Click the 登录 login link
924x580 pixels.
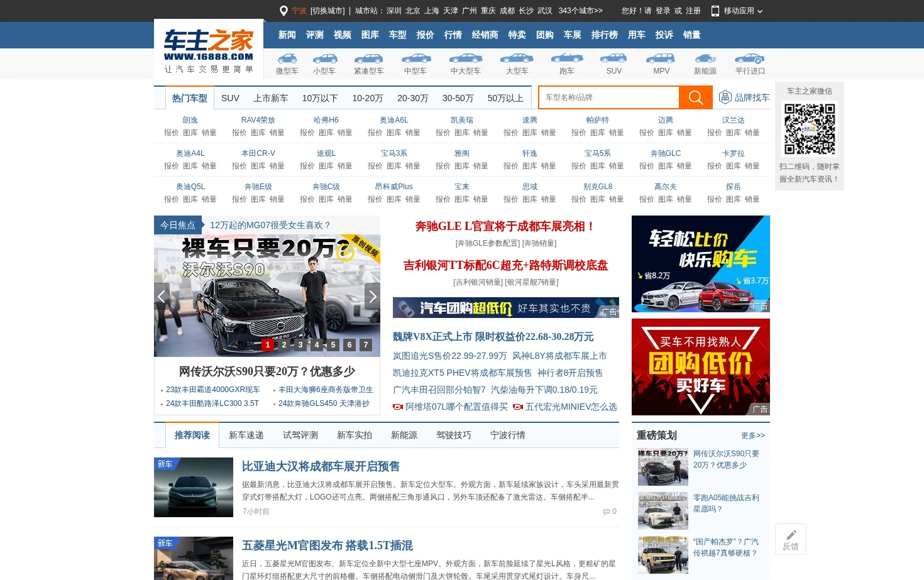(663, 11)
